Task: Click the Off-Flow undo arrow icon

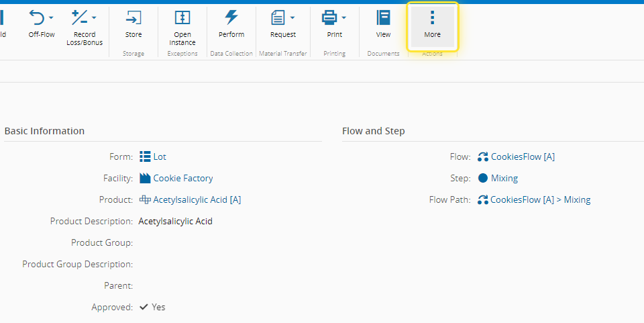Action: click(38, 17)
